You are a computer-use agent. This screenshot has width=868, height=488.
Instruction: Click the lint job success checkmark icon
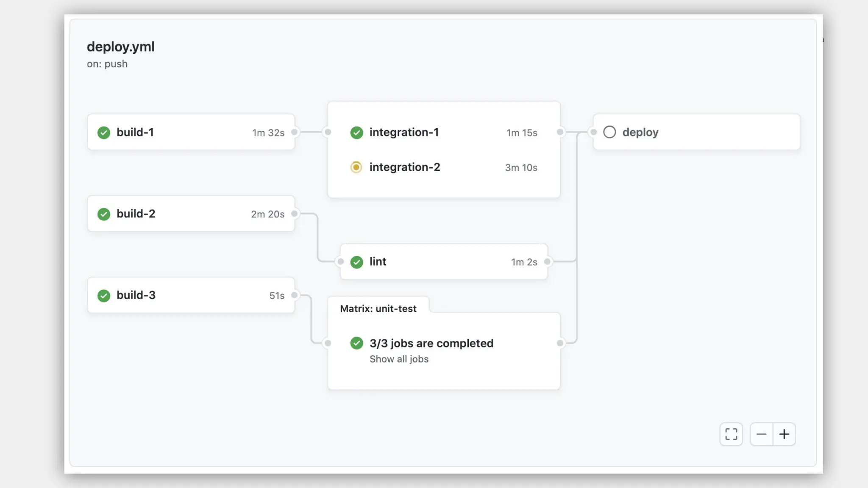click(x=357, y=262)
